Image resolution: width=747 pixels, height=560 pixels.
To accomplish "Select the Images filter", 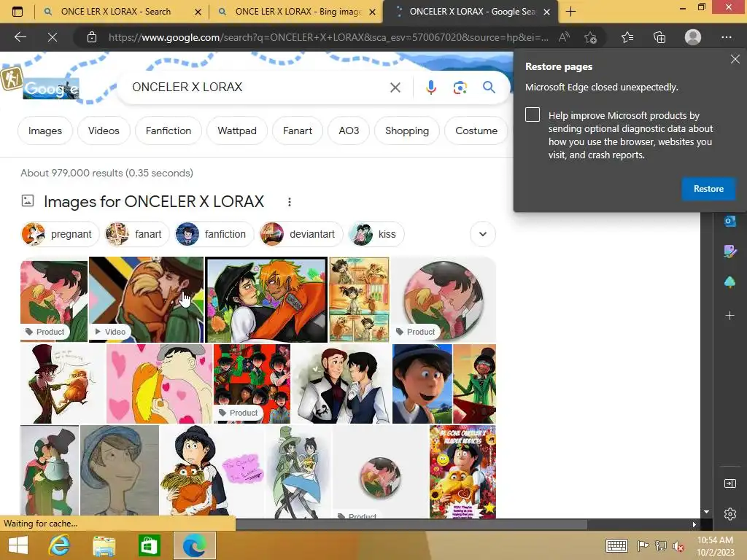I will click(44, 131).
